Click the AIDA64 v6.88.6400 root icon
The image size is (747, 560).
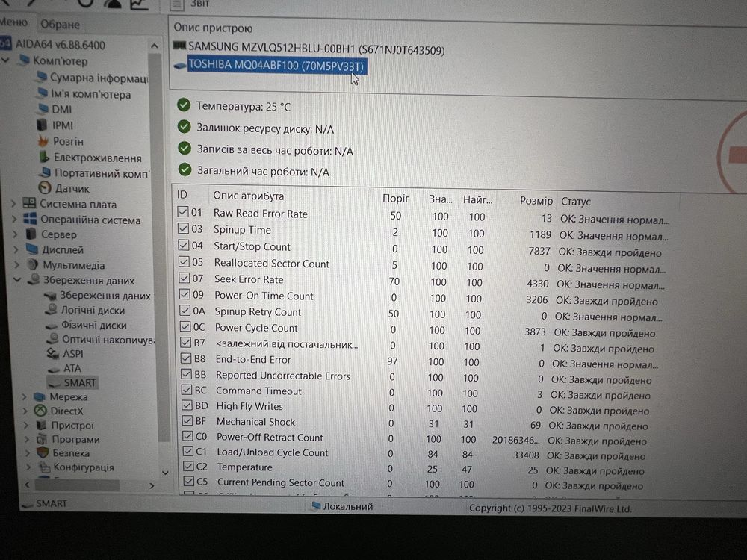6,44
